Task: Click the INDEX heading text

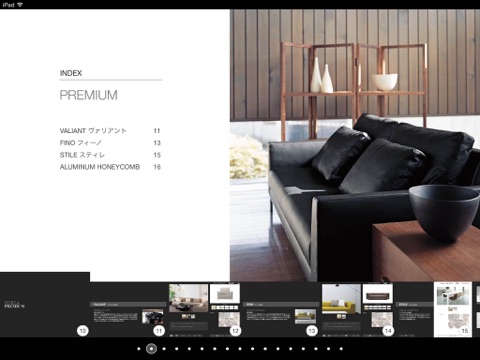Action: [71, 73]
